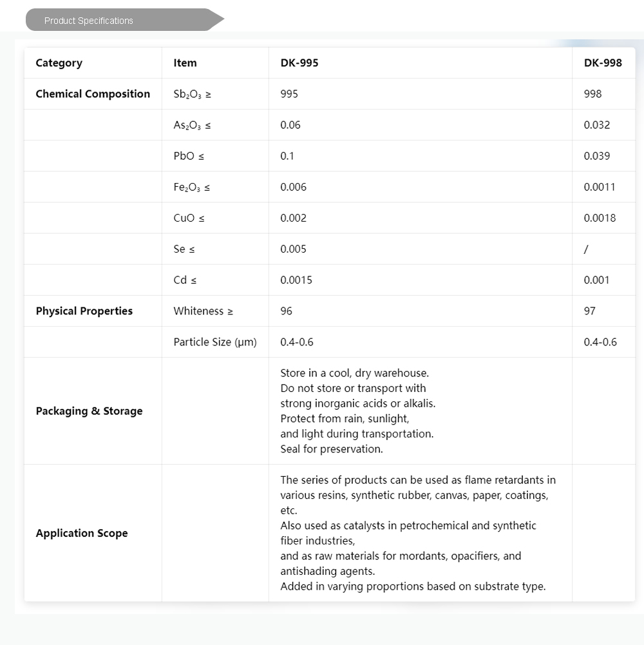Click the Chemical Composition category cell

point(93,94)
